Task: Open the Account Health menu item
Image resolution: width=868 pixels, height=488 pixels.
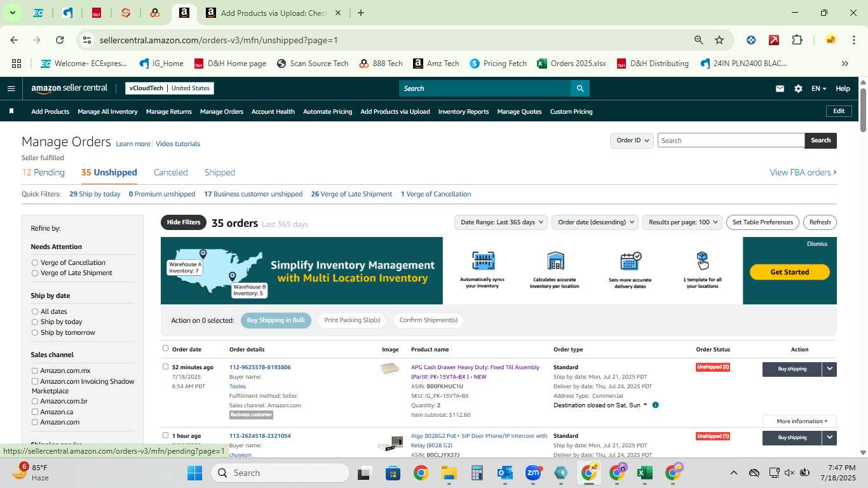Action: 273,111
